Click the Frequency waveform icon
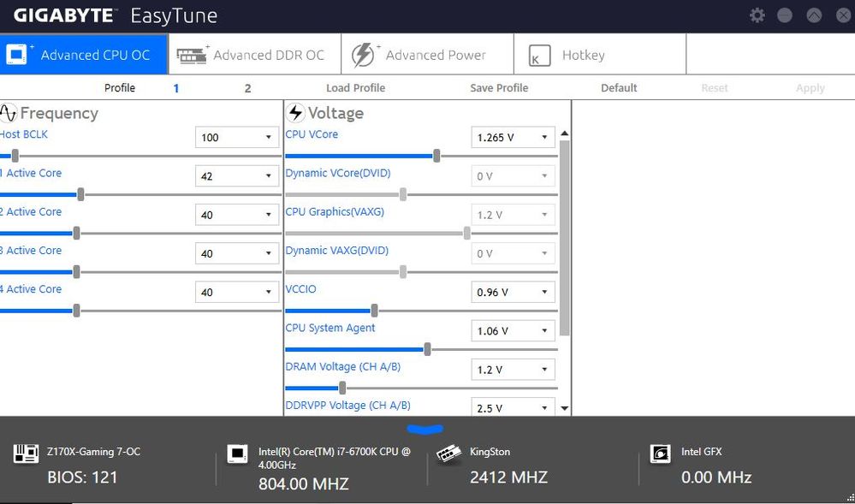This screenshot has height=504, width=855. click(9, 113)
